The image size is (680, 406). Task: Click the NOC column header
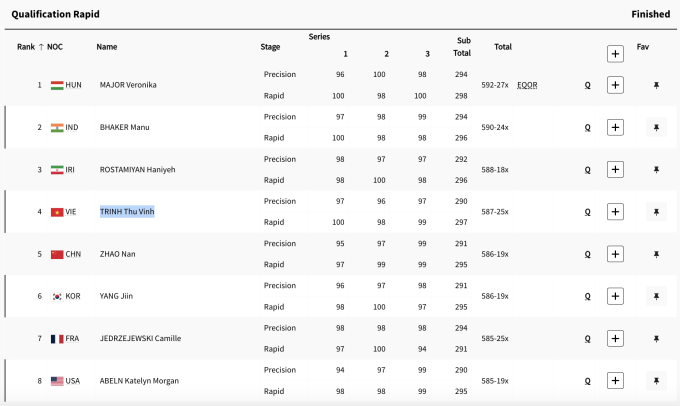pyautogui.click(x=55, y=47)
